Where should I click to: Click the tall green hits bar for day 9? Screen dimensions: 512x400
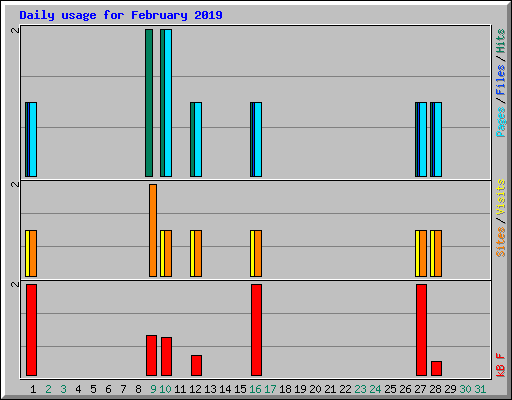149,103
